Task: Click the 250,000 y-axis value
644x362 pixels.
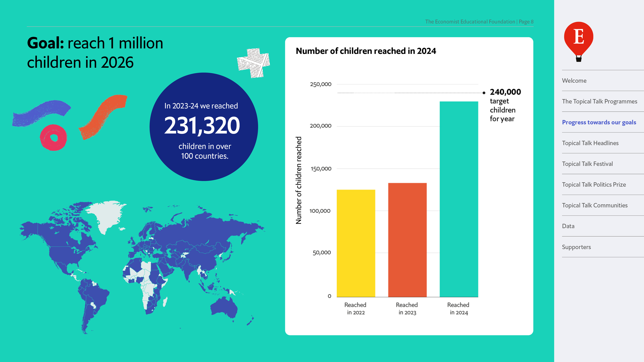Action: click(320, 84)
